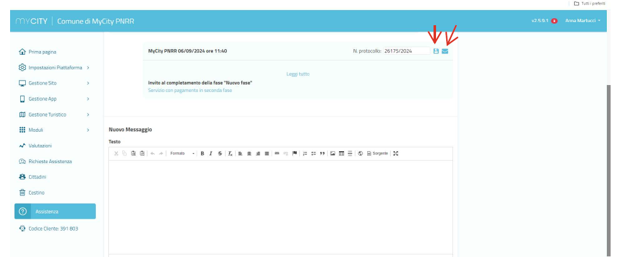
Task: Apply italic formatting in editor toolbar
Action: coord(211,153)
